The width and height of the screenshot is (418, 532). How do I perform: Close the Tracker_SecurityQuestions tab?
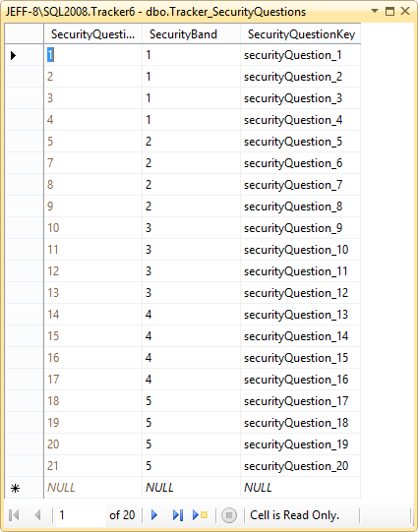click(405, 11)
